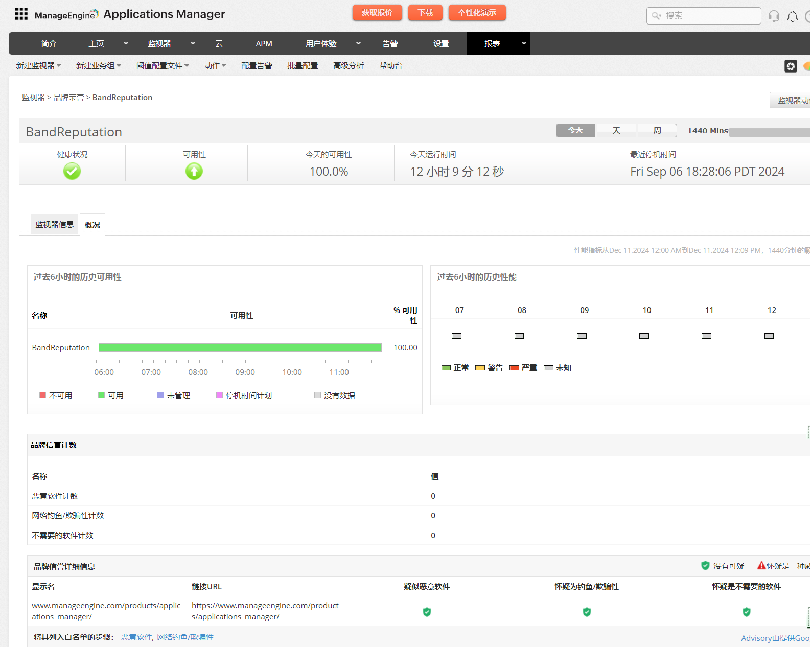This screenshot has height=647, width=812.
Task: Click the performance marker under hour 07
Action: pyautogui.click(x=457, y=336)
